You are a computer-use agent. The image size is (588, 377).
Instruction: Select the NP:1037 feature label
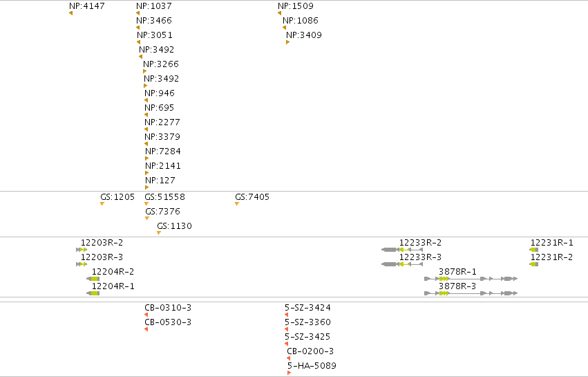[x=154, y=6]
